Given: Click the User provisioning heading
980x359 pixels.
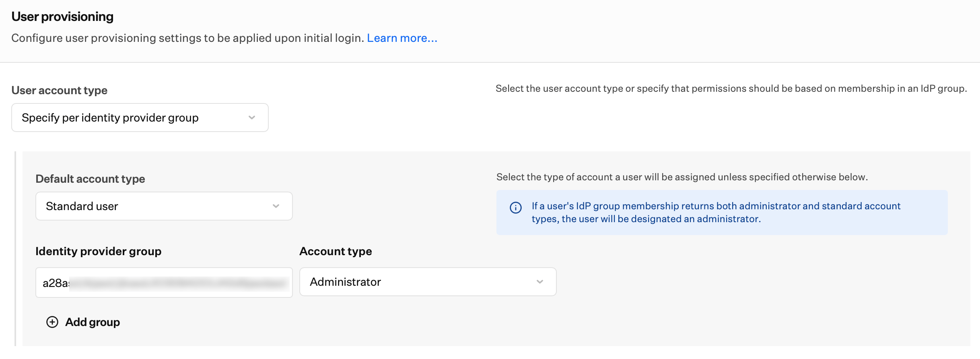Looking at the screenshot, I should tap(62, 17).
